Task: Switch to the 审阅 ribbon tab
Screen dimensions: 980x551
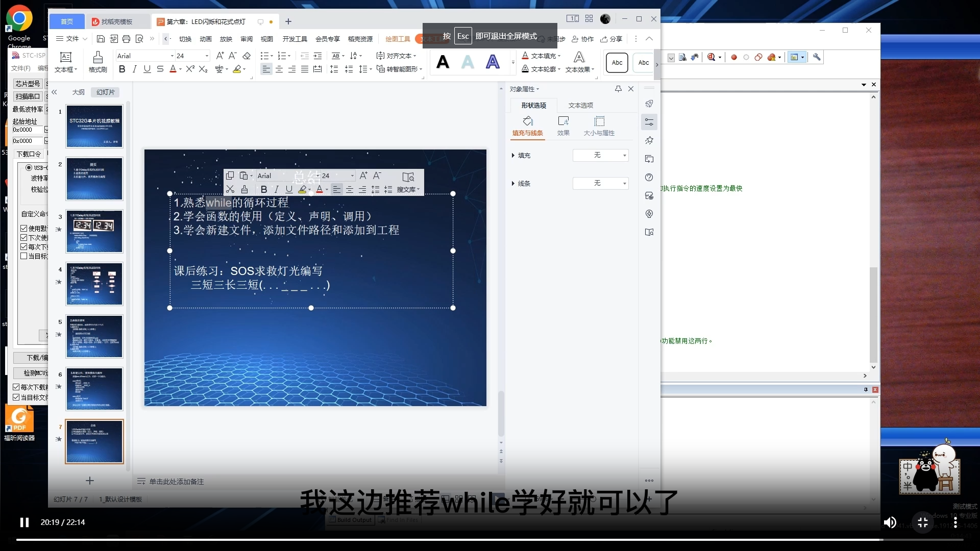Action: (x=246, y=39)
